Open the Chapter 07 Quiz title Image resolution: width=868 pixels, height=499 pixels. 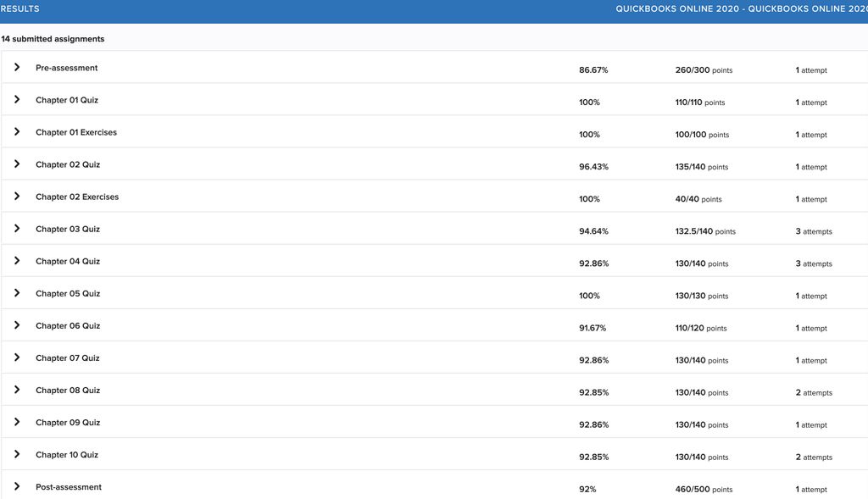(68, 358)
